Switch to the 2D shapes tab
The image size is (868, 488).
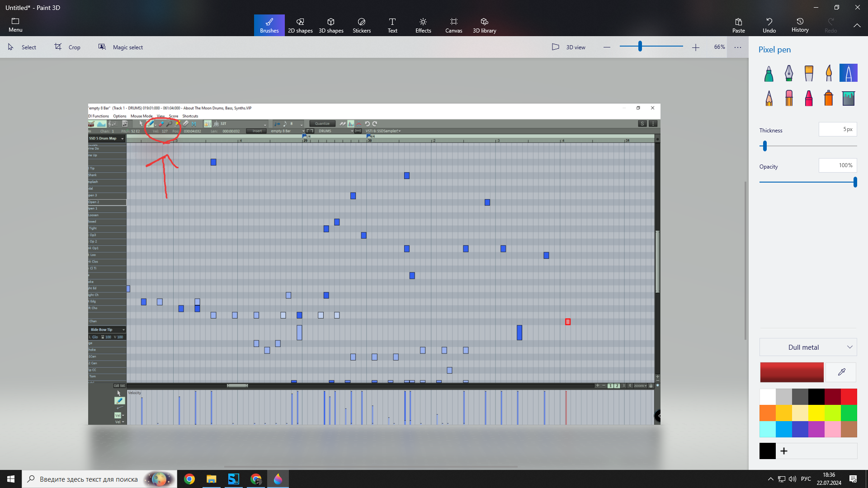pyautogui.click(x=300, y=25)
